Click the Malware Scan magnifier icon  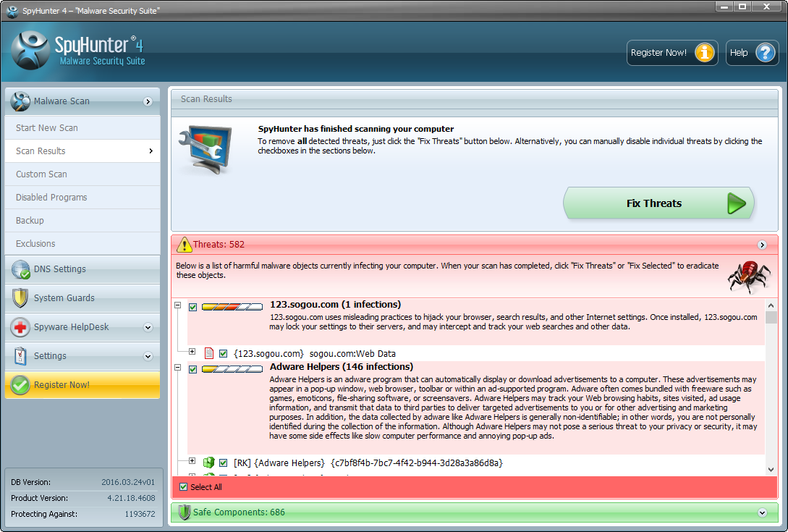(20, 101)
